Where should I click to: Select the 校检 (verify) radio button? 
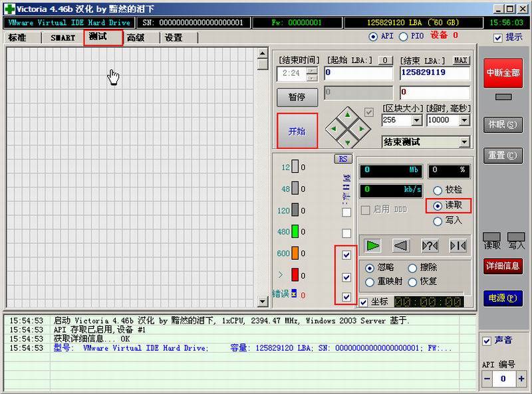(x=438, y=191)
